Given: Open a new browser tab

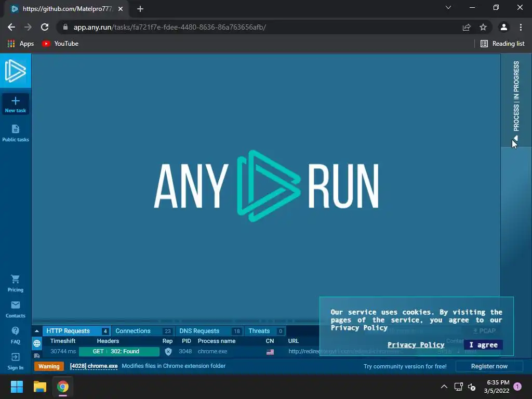Looking at the screenshot, I should point(140,9).
